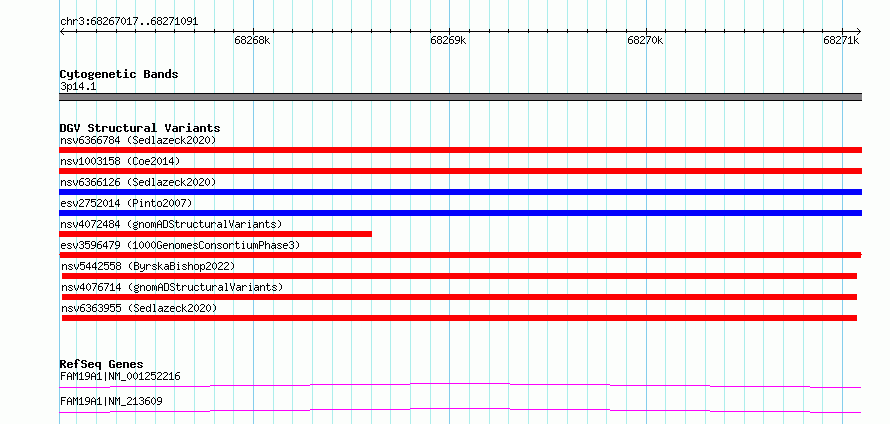Select the red bar for esv3596479
This screenshot has height=424, width=890.
click(460, 255)
